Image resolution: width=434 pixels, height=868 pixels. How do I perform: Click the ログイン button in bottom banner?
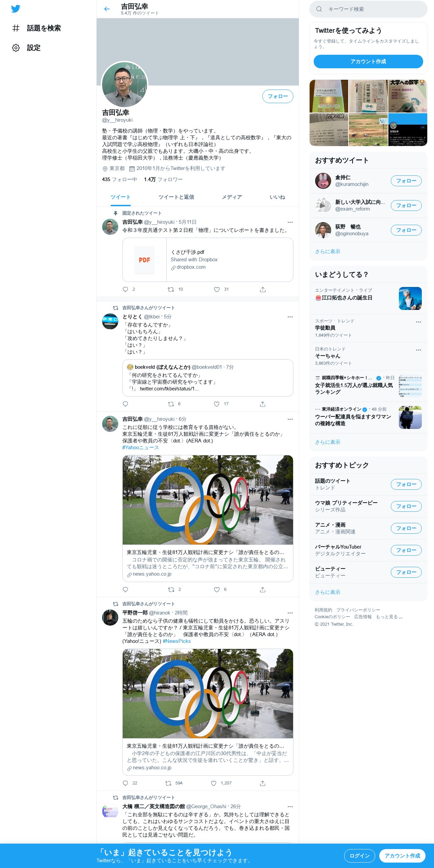click(x=359, y=856)
